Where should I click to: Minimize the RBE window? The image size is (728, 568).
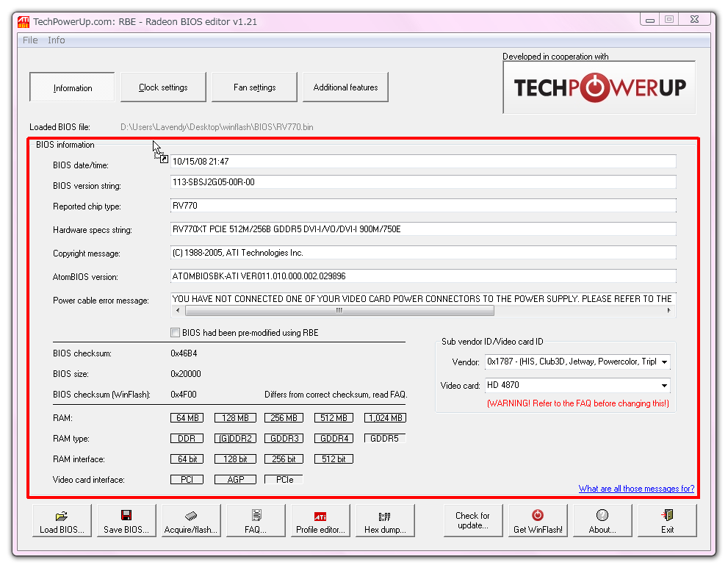(x=650, y=20)
